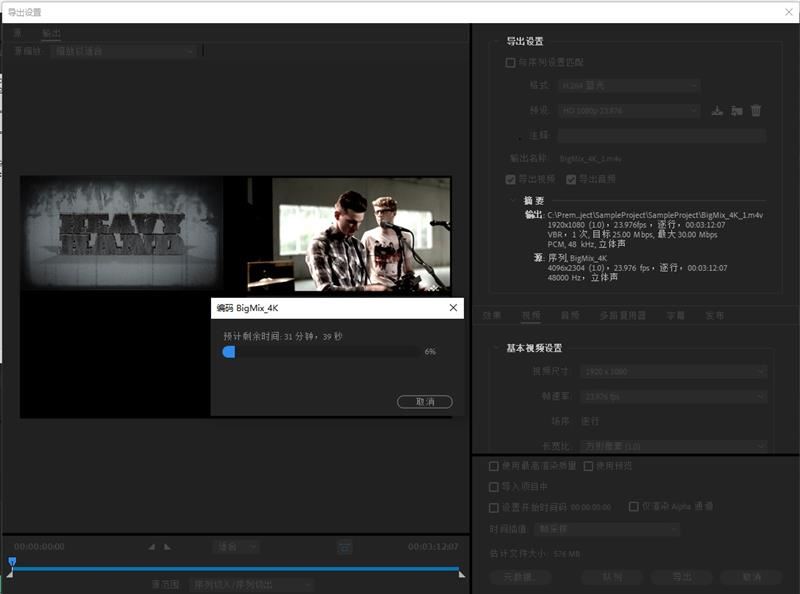This screenshot has width=800, height=594.
Task: Open the 视频尺寸 1920 x 1080 dropdown
Action: (673, 372)
